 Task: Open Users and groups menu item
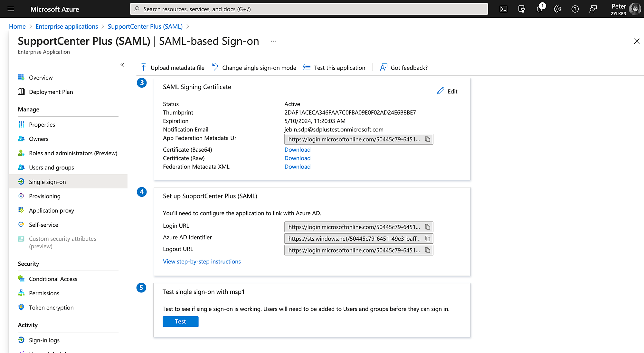coord(51,167)
